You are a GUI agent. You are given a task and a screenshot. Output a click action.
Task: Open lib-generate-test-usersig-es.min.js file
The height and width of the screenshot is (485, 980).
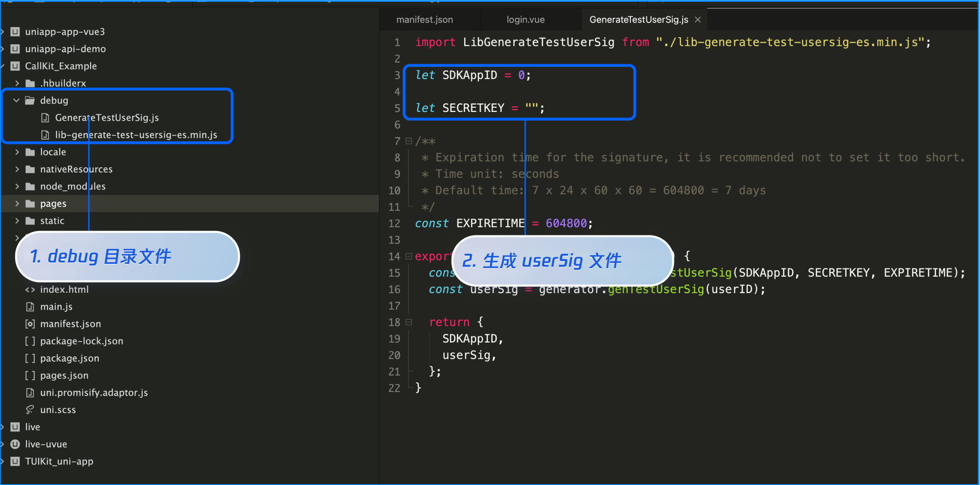coord(136,135)
